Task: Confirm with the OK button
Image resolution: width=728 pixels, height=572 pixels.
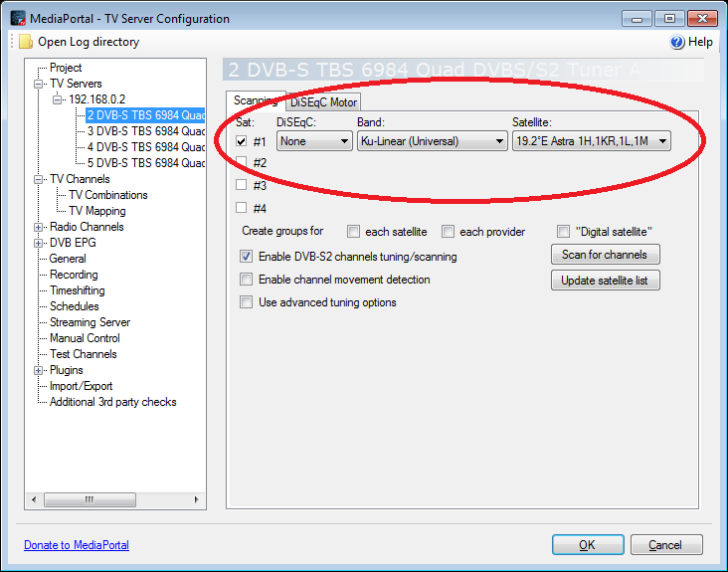Action: click(588, 544)
